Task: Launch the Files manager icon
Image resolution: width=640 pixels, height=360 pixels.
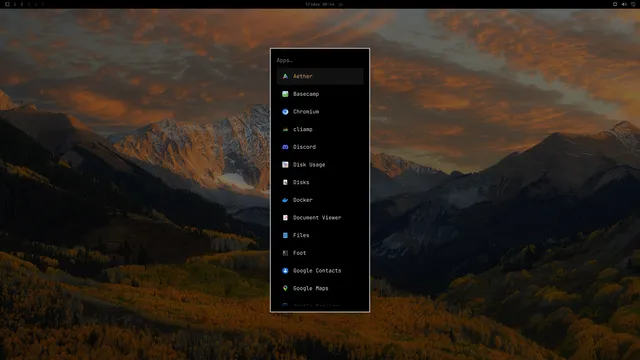Action: point(285,235)
